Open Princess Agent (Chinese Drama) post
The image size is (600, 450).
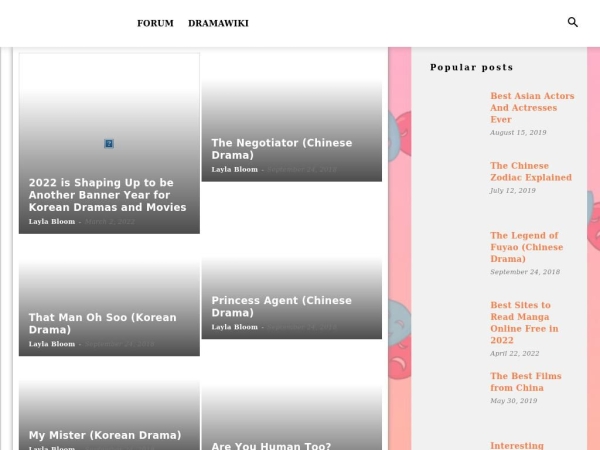coord(281,307)
